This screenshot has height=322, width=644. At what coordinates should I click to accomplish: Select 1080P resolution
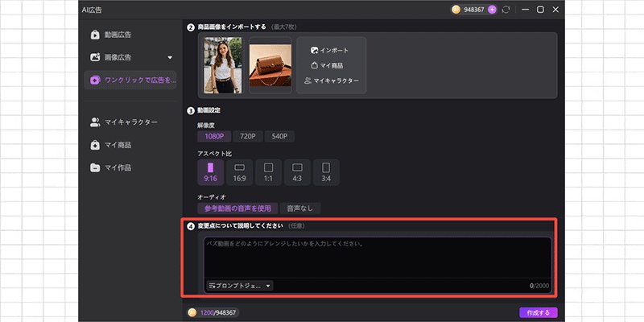[214, 136]
